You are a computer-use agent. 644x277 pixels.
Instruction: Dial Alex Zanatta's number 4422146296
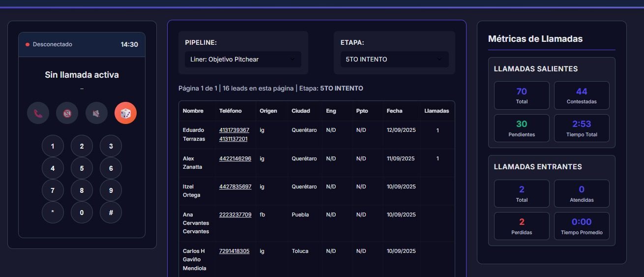(235, 159)
